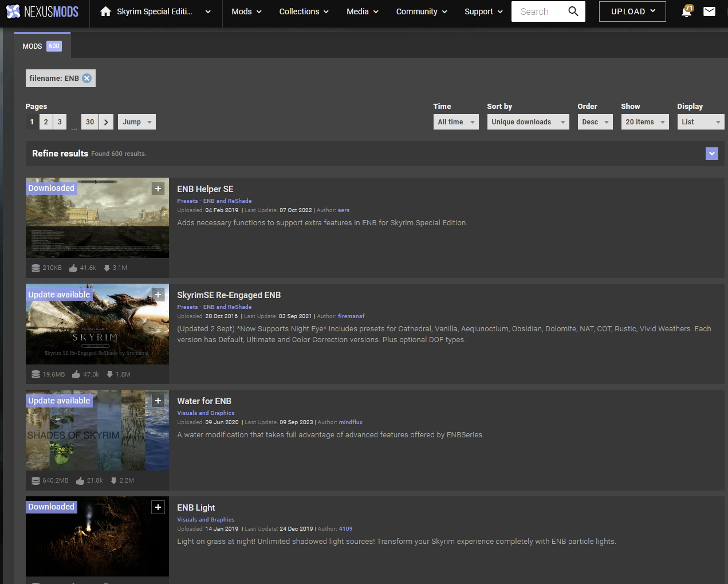Viewport: 728px width, 584px height.
Task: Add ENB Helper SE with plus icon
Action: pos(158,189)
